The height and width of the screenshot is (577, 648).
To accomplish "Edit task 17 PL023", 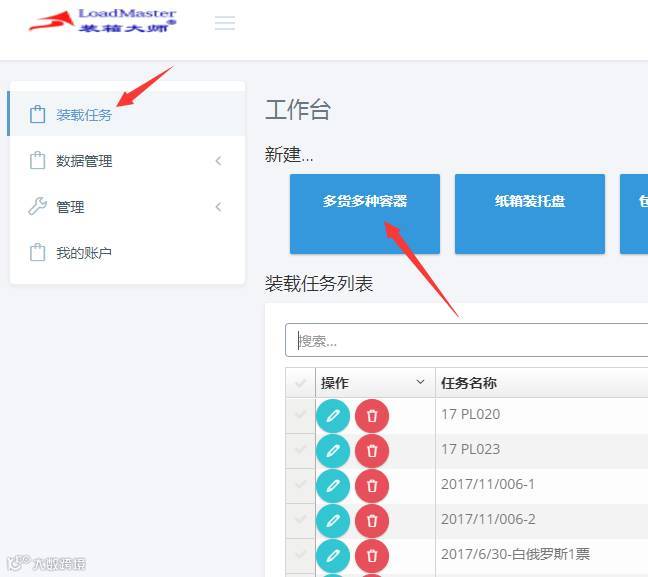I will 333,451.
